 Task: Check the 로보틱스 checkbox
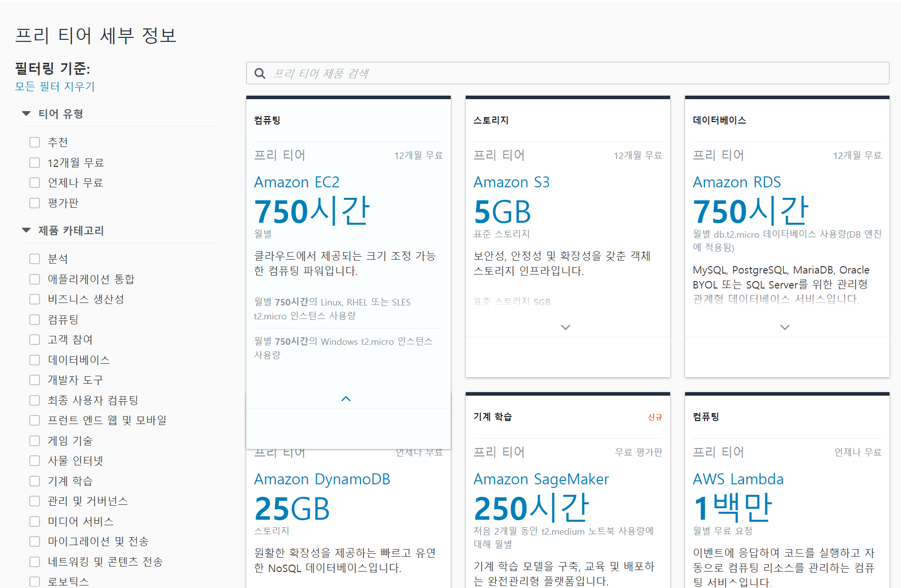click(x=34, y=582)
